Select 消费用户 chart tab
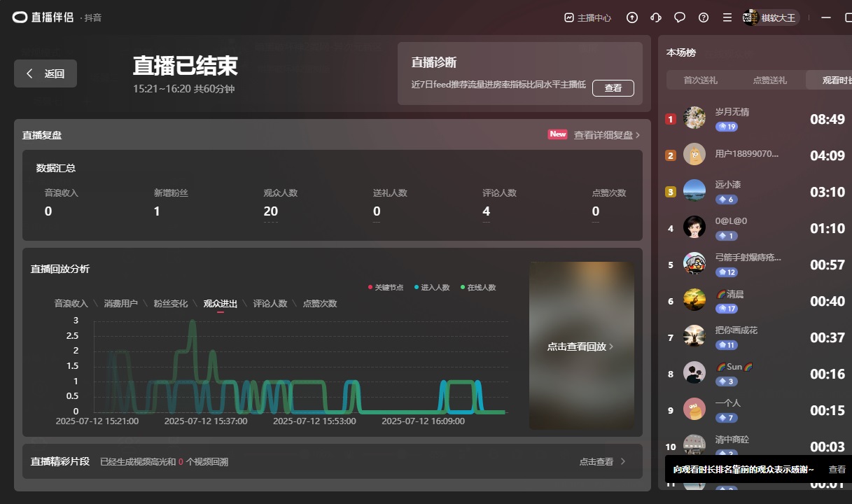The height and width of the screenshot is (504, 852). [x=121, y=304]
